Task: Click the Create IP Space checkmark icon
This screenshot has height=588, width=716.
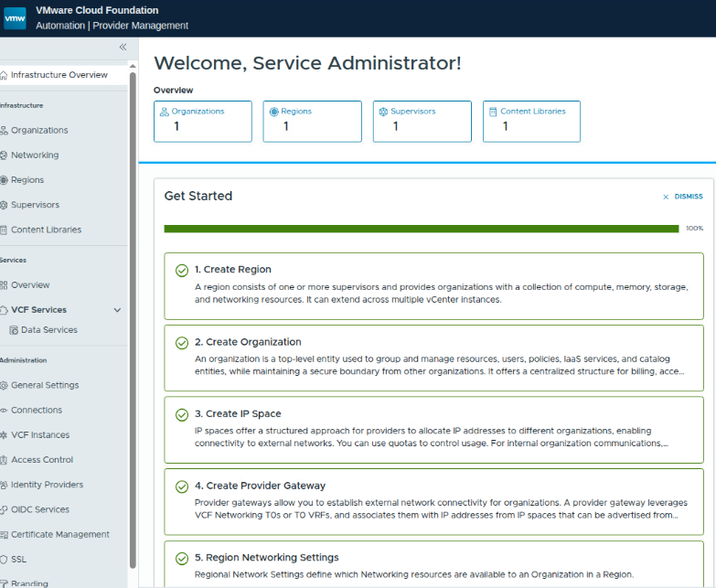Action: click(x=182, y=414)
